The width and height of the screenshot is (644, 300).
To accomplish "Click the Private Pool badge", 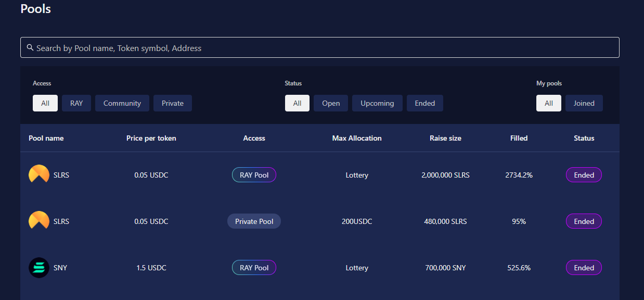I will coord(254,221).
